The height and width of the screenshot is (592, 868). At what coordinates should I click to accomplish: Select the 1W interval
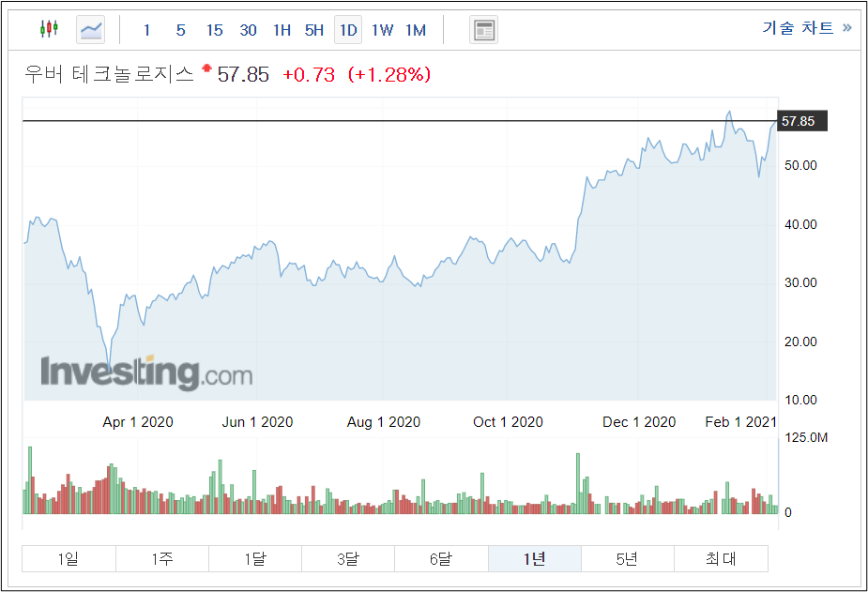click(383, 30)
